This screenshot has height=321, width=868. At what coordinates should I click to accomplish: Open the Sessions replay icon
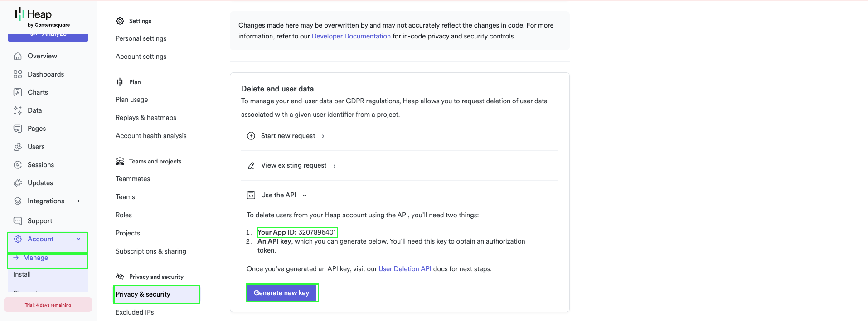coord(18,165)
